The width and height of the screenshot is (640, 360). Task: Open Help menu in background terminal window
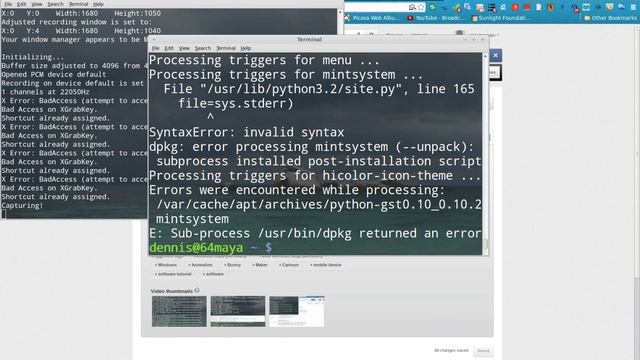[x=98, y=4]
